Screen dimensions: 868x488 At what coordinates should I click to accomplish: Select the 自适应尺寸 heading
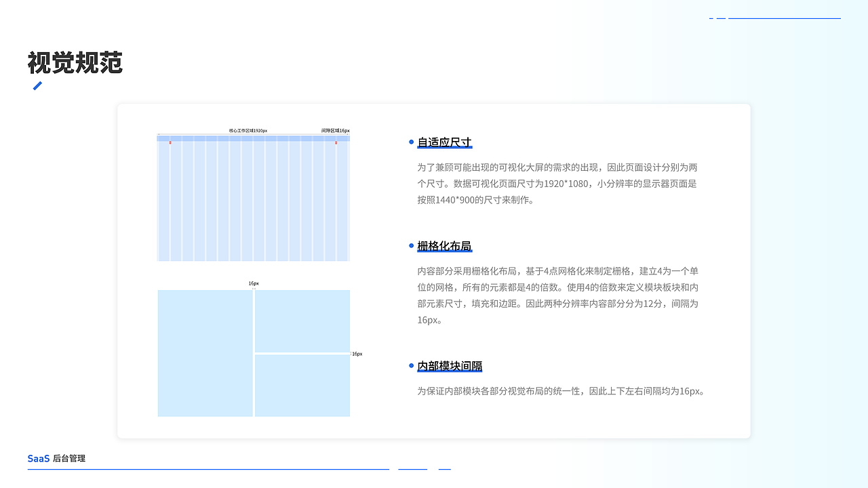(444, 142)
